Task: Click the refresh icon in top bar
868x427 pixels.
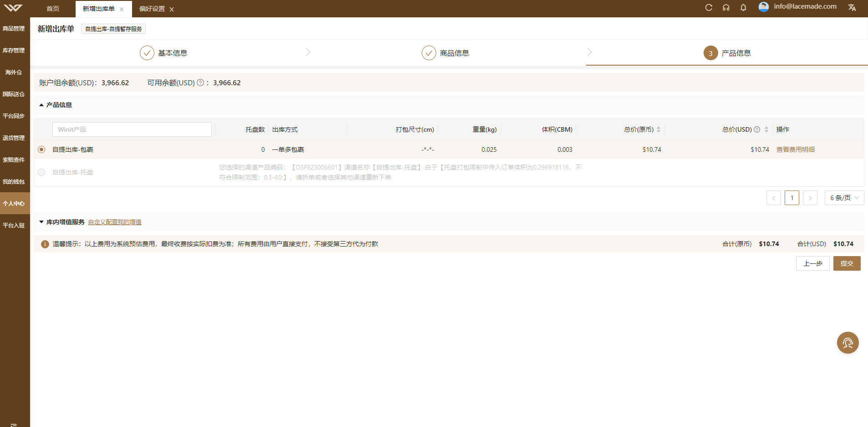Action: 709,7
